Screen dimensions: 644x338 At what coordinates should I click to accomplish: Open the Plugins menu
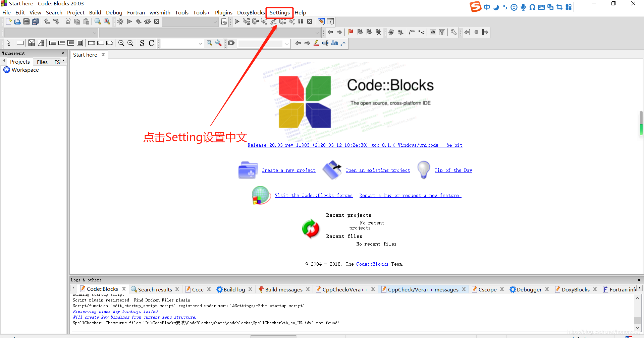pos(224,13)
